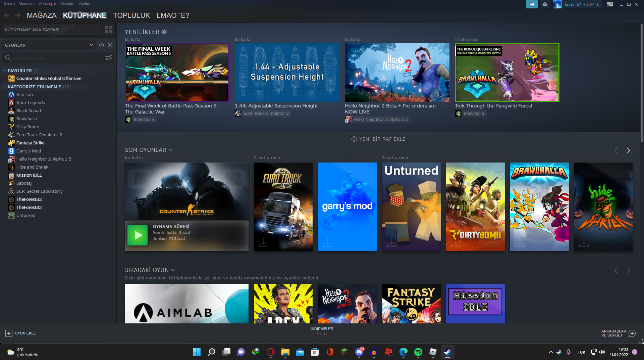
Task: Switch to the Mağaza tab
Action: coord(42,15)
